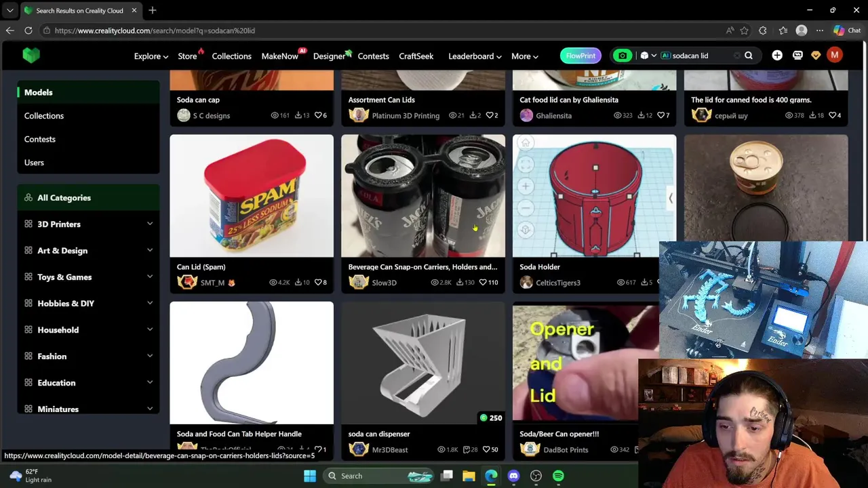
Task: Open Task View on taskbar
Action: click(x=447, y=476)
